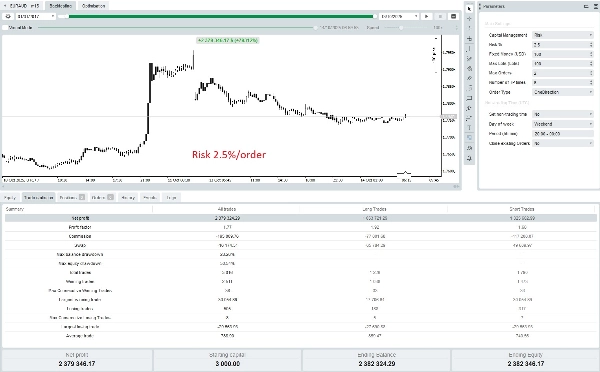Open the EURAUD m15 chart tab
This screenshot has height=372, width=600.
coord(22,6)
